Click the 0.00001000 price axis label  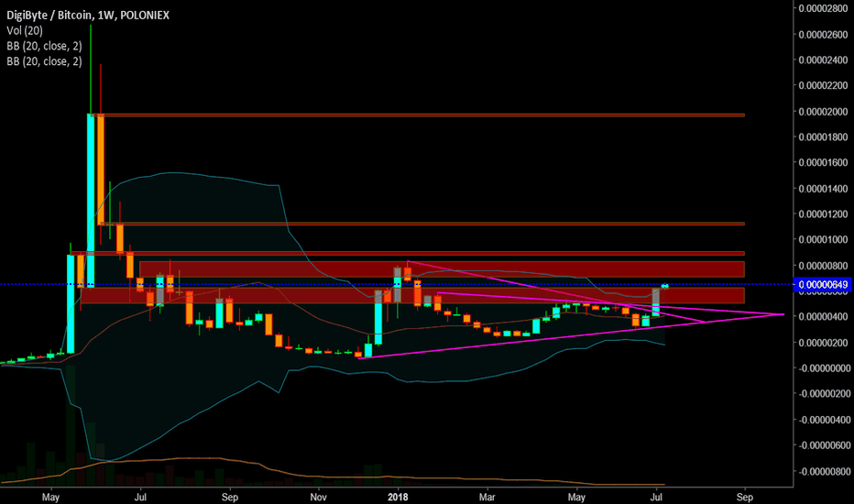(823, 240)
